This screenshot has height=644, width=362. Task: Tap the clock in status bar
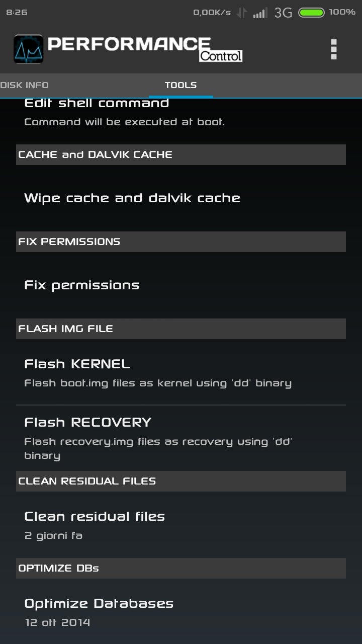tap(17, 13)
